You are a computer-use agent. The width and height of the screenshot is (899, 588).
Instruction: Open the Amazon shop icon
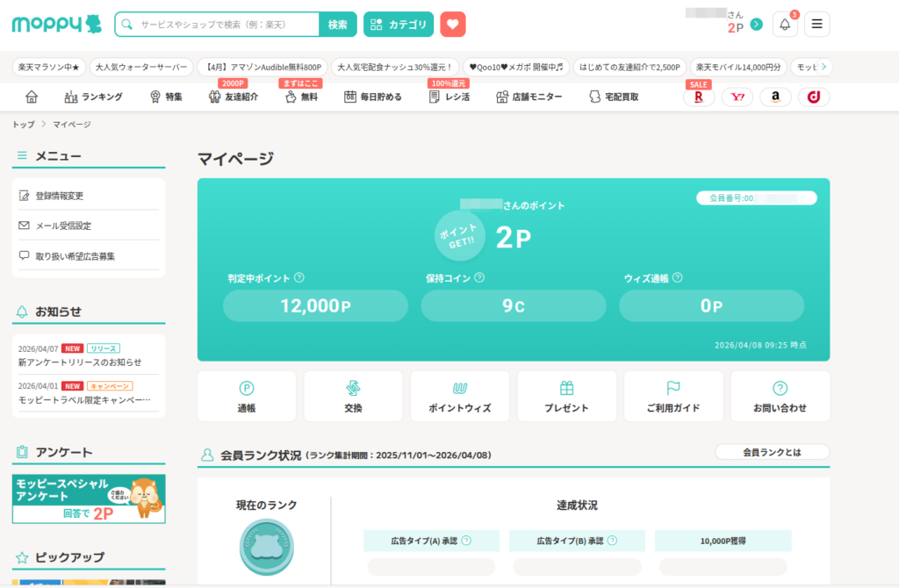click(775, 97)
